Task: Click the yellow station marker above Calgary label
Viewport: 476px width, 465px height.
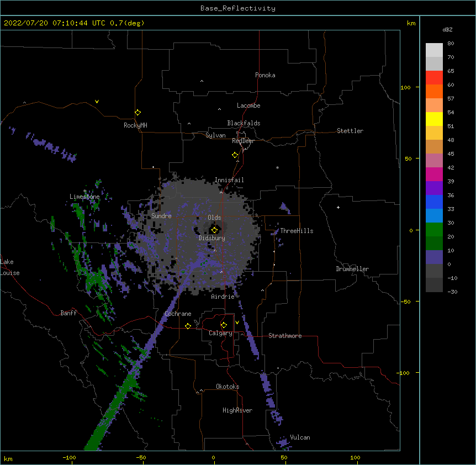Action: tap(224, 325)
